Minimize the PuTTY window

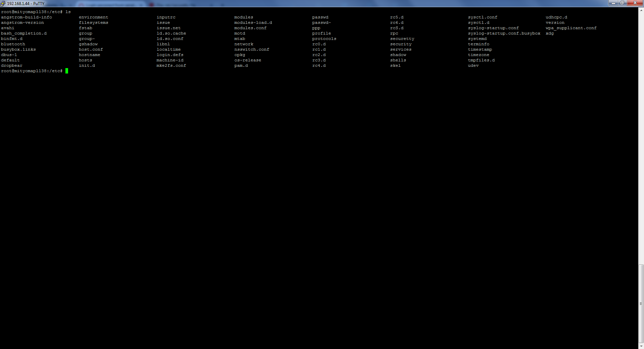[x=613, y=3]
